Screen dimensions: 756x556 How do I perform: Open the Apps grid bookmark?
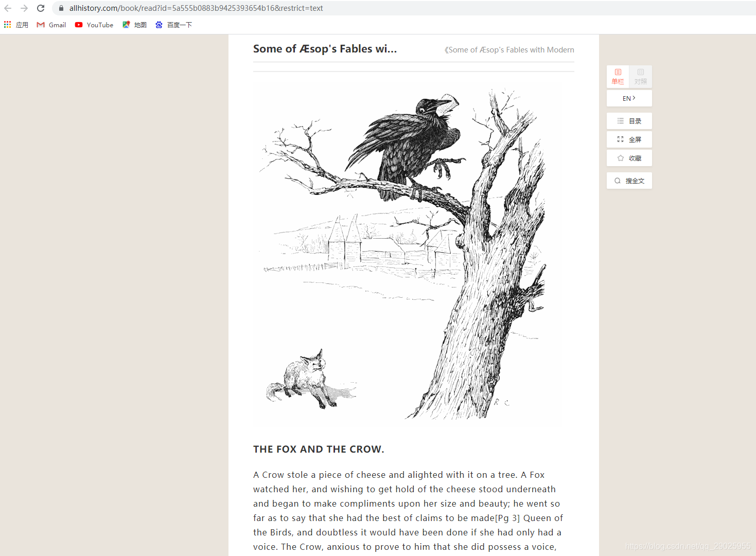pos(16,25)
